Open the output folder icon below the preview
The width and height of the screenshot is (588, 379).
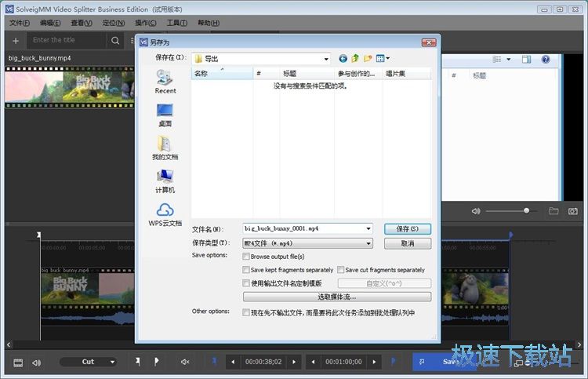click(554, 211)
